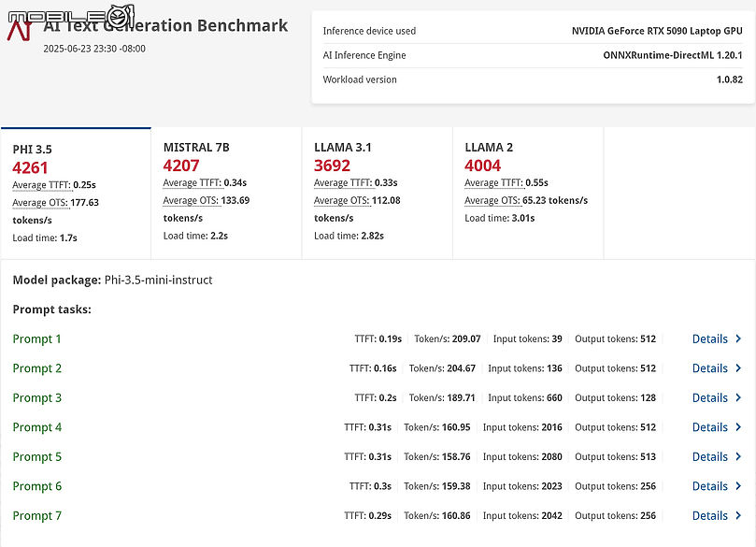Open Details for the Prompt 3 row
This screenshot has height=547, width=756.
(717, 398)
